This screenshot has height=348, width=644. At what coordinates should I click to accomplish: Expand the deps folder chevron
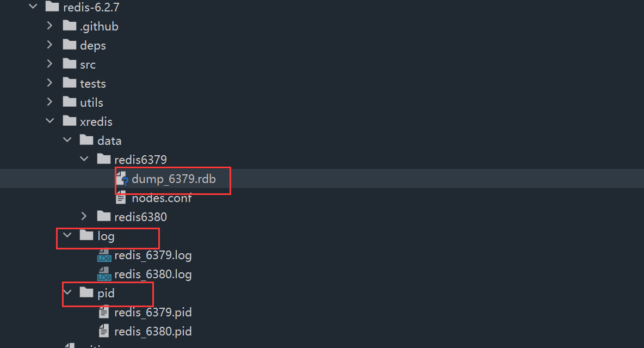(x=50, y=45)
